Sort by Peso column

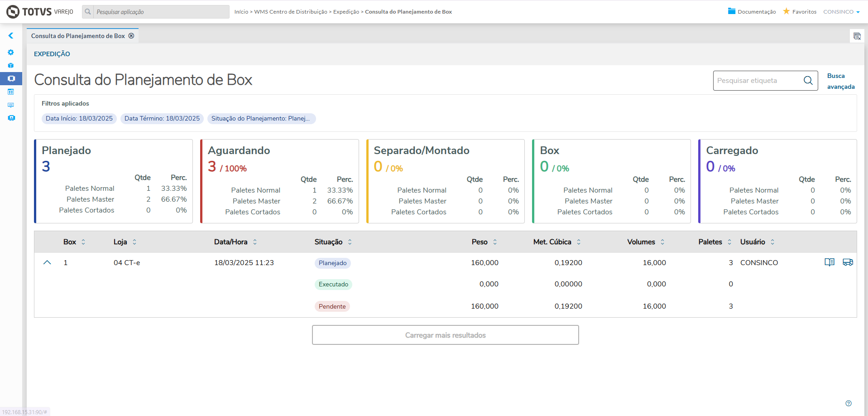495,242
